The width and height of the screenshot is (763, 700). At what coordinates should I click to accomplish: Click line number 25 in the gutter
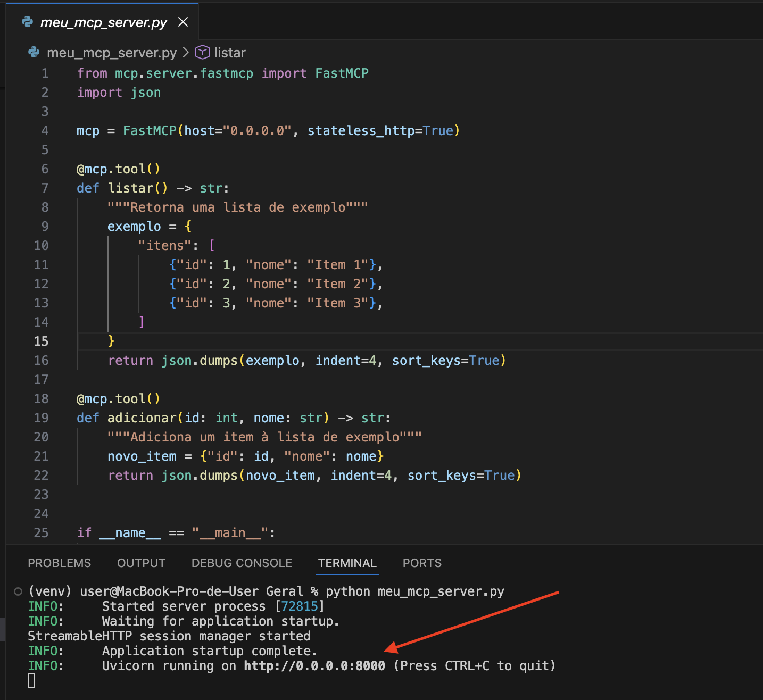(42, 533)
